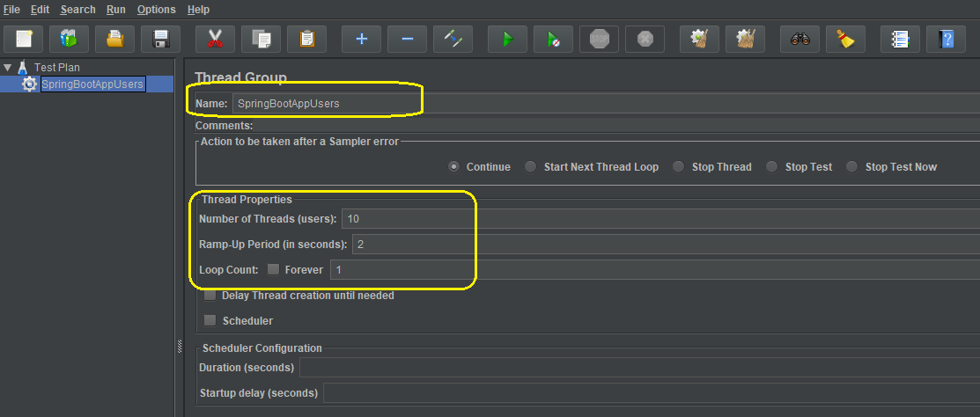Click the Scheduler Configuration section label
This screenshot has height=417, width=980.
click(262, 348)
